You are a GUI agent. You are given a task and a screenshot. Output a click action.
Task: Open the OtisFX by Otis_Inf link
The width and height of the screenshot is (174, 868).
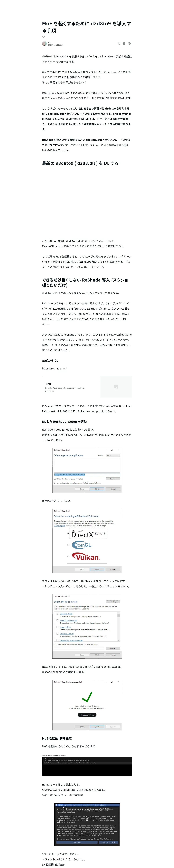click(67, 633)
